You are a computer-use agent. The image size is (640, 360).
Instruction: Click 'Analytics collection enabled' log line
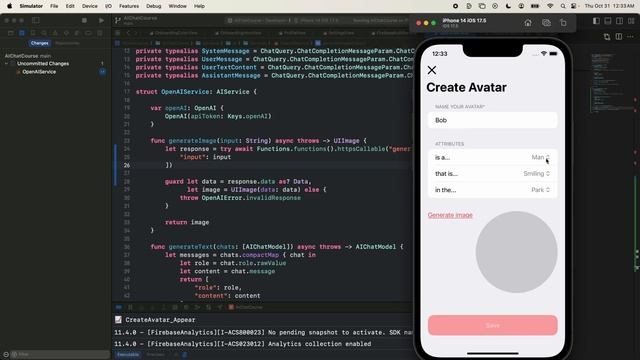[x=242, y=344]
